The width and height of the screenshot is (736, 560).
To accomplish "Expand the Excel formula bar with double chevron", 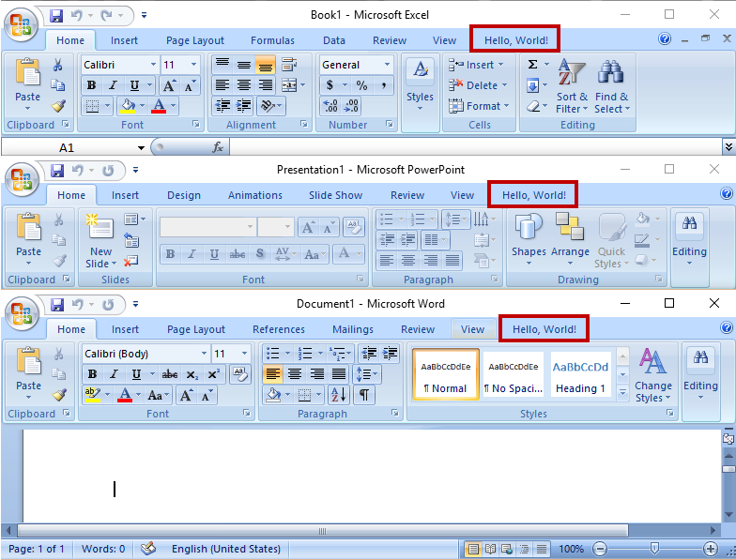I will point(728,147).
